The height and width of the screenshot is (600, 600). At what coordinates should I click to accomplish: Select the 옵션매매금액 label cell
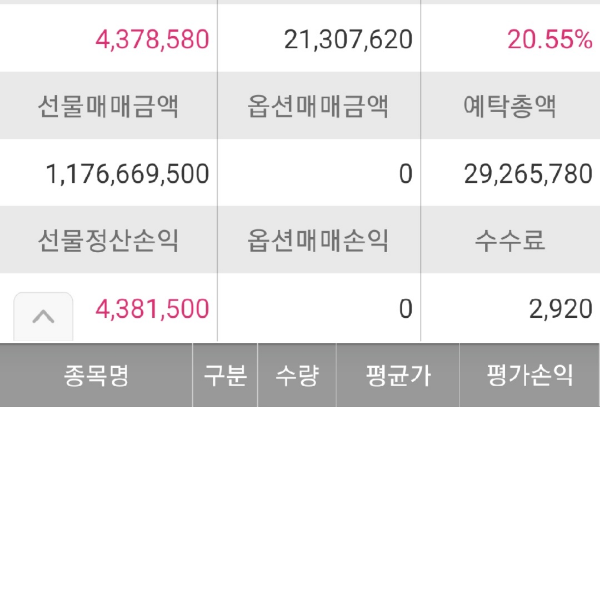coord(318,106)
